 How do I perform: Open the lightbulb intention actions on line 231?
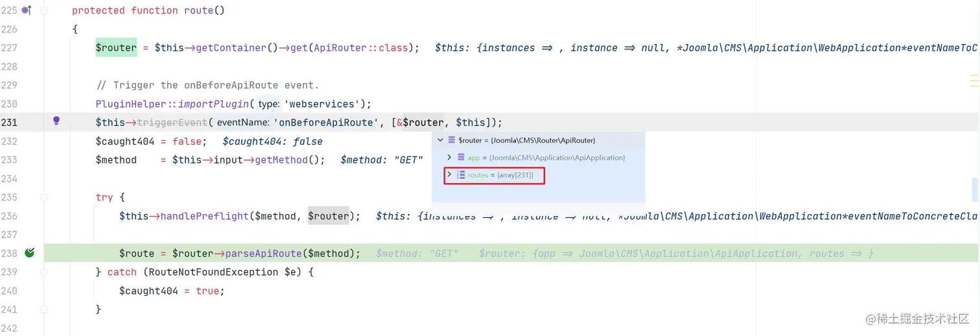[56, 121]
